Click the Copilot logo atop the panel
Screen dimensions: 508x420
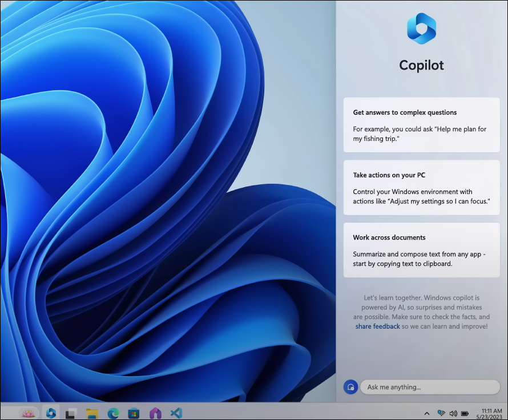point(421,27)
